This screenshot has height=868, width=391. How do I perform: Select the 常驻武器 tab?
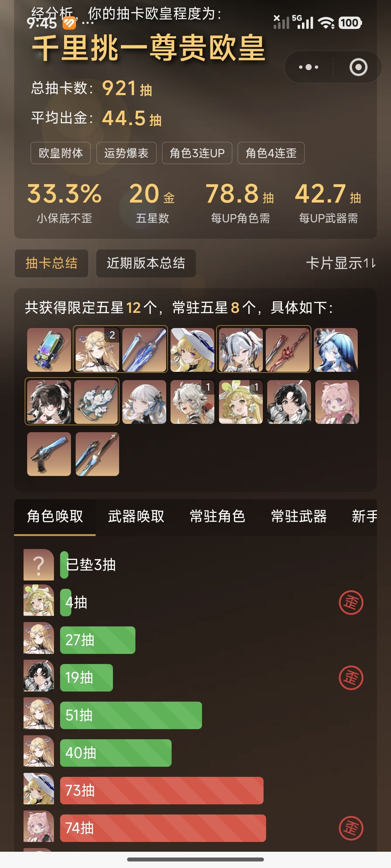pyautogui.click(x=299, y=516)
